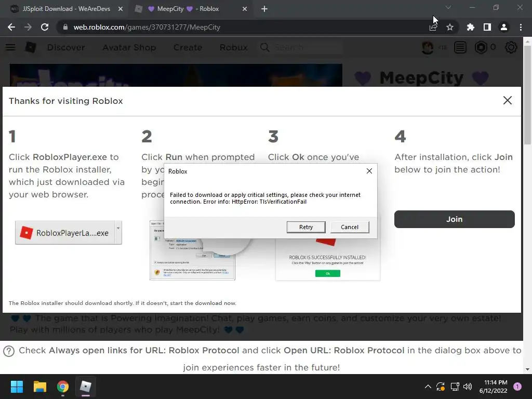The image size is (532, 399).
Task: Open the Avatar Shop menu item
Action: 129,47
